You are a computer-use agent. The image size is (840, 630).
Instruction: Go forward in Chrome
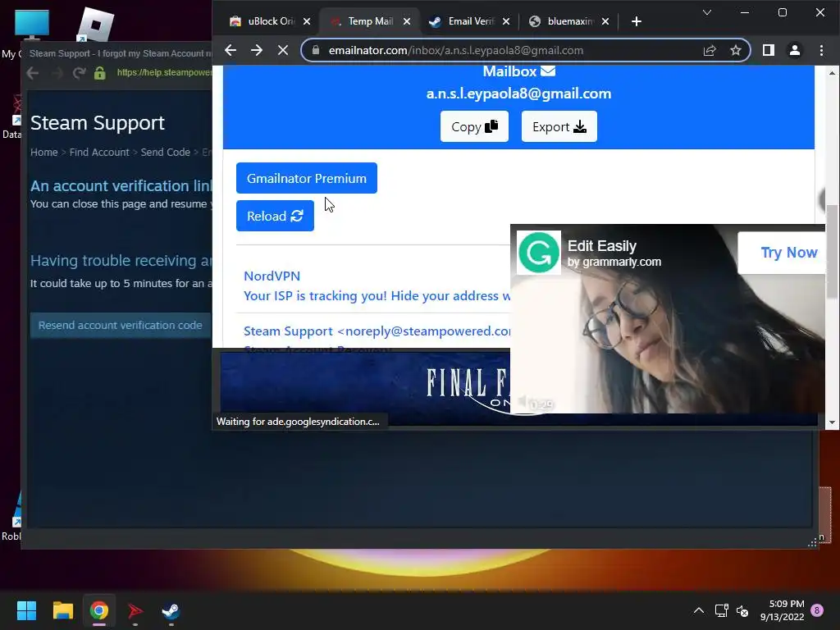coord(257,50)
